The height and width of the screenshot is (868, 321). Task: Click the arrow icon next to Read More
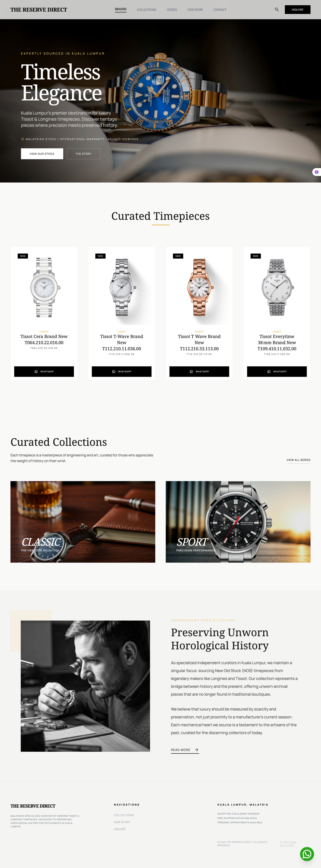coord(196,750)
